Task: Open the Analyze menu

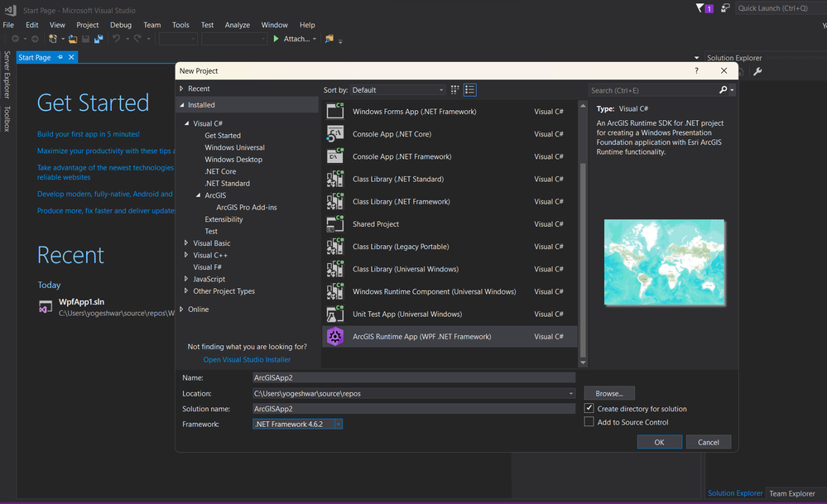Action: click(237, 25)
